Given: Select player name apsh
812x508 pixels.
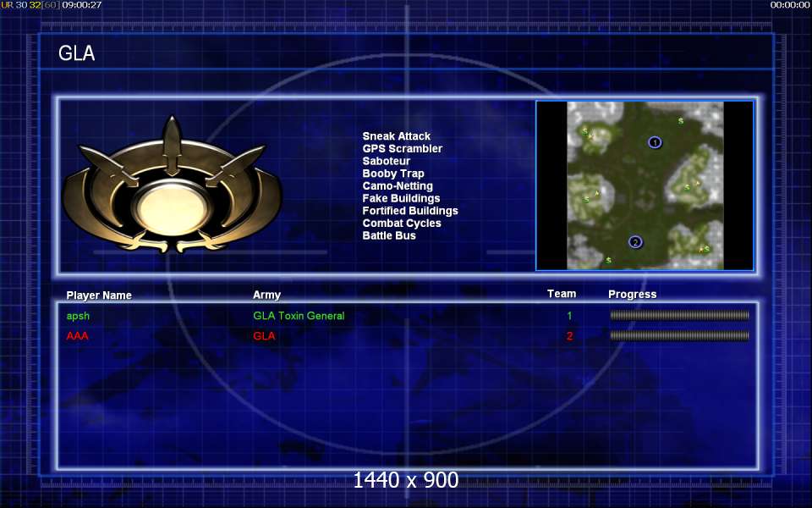Looking at the screenshot, I should coord(78,316).
